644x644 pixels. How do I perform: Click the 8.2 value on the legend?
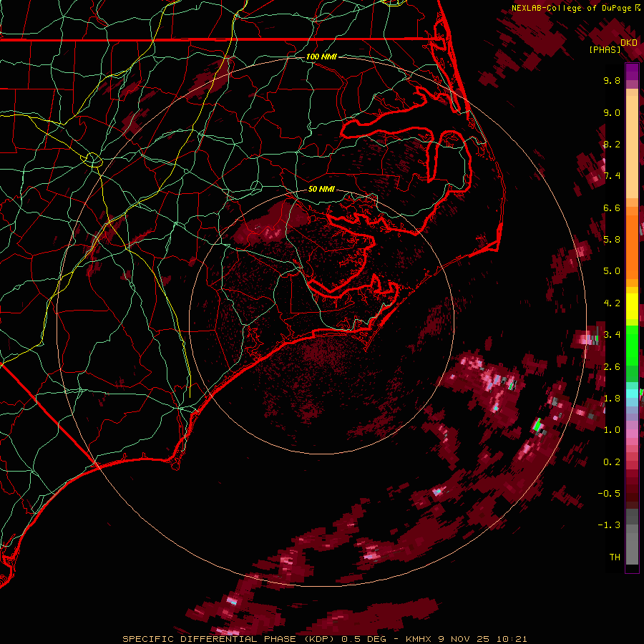(612, 144)
